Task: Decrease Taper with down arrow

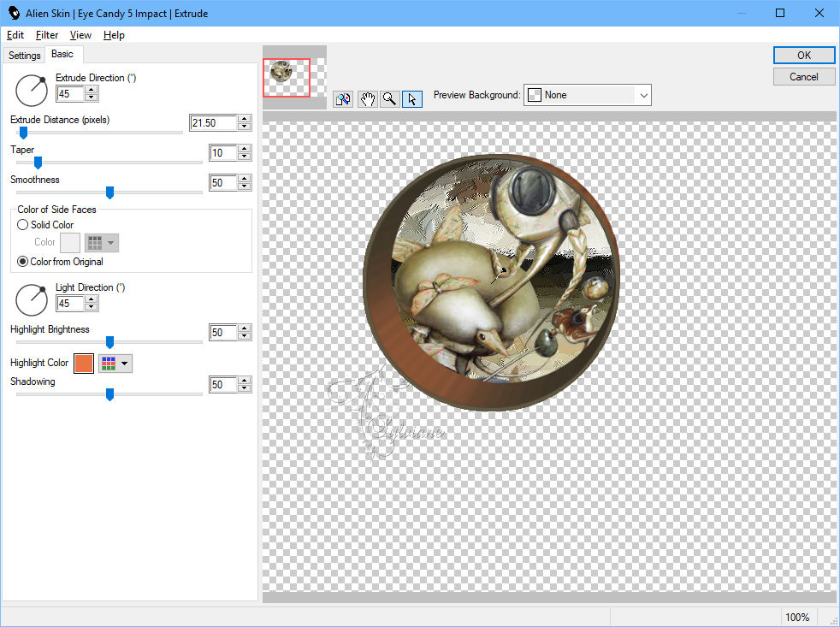Action: 245,157
